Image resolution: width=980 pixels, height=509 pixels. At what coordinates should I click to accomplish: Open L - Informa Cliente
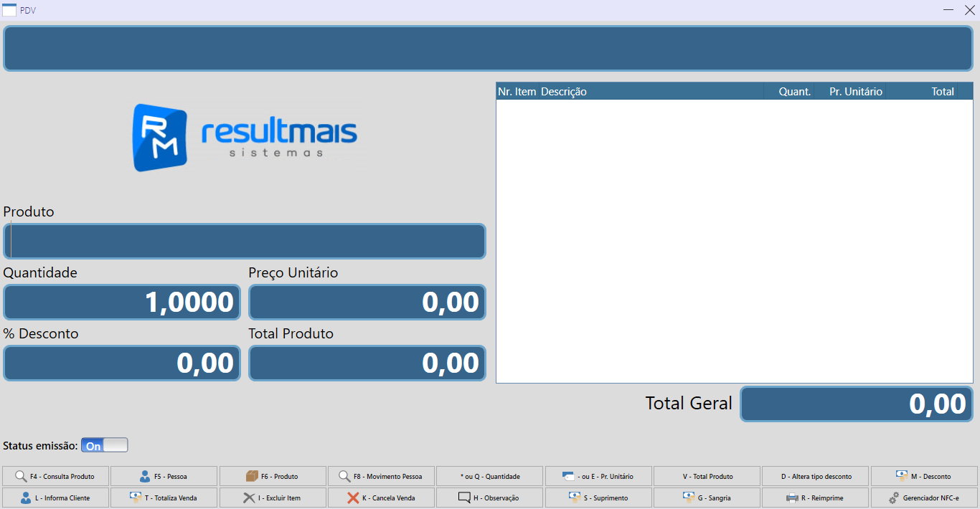click(55, 498)
